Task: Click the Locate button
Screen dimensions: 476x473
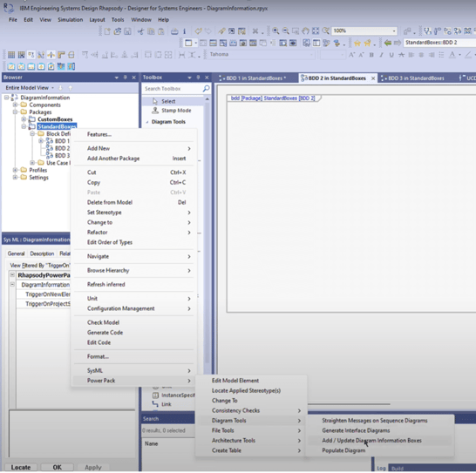Action: tap(21, 467)
